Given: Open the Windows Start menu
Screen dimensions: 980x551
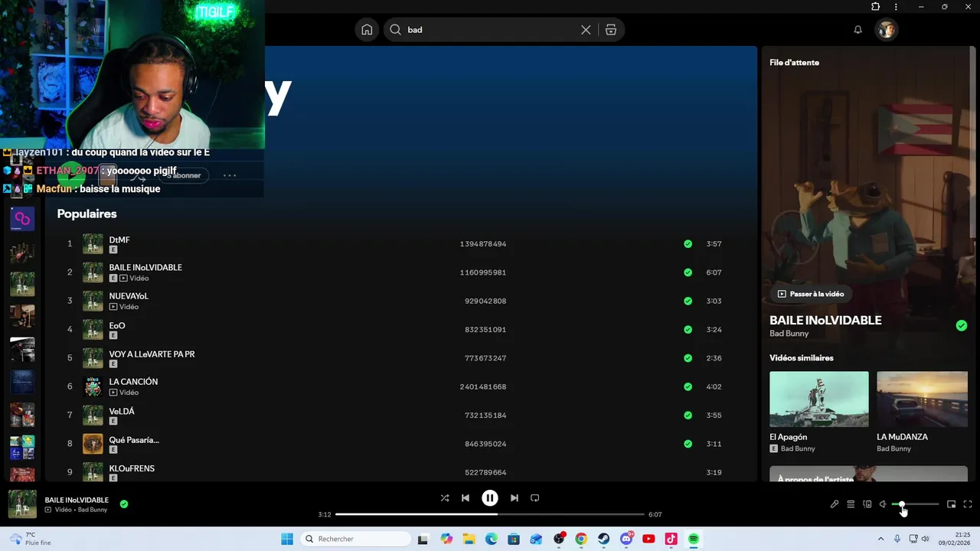Looking at the screenshot, I should [x=287, y=539].
